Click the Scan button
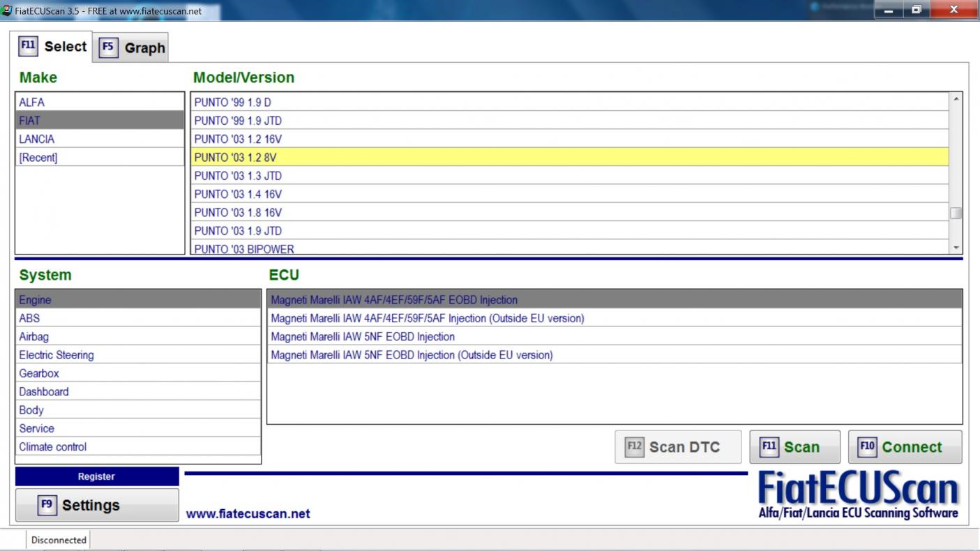980x551 pixels. tap(794, 447)
